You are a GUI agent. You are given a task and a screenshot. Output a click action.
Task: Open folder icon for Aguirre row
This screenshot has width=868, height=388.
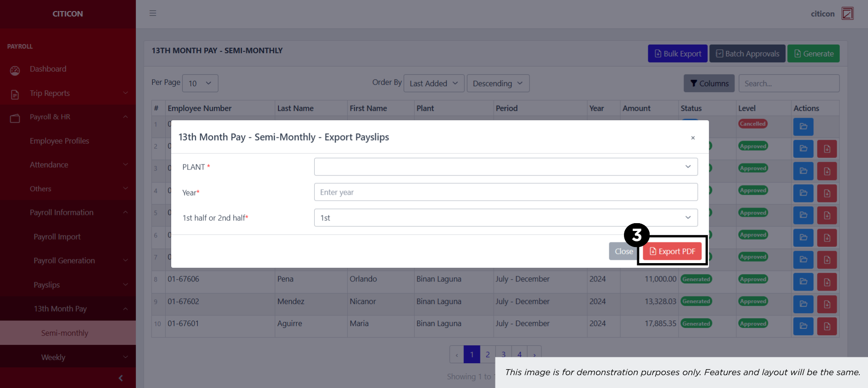[x=803, y=326]
